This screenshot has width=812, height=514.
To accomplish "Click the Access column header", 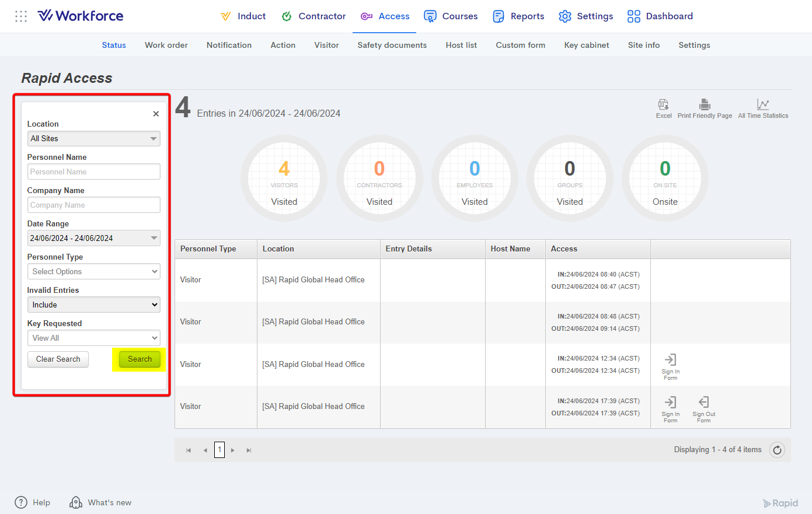I will click(x=598, y=249).
